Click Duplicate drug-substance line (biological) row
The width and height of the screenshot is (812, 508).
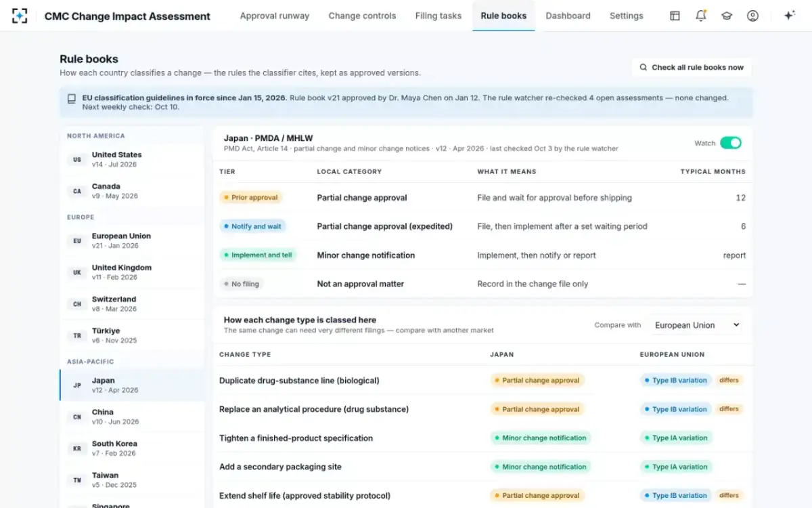483,381
